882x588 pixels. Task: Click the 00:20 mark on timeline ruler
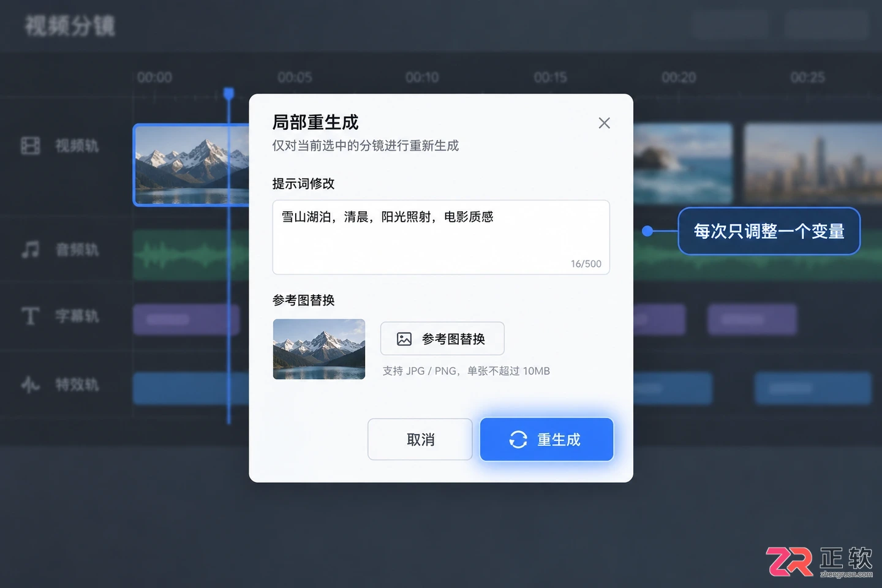click(679, 78)
